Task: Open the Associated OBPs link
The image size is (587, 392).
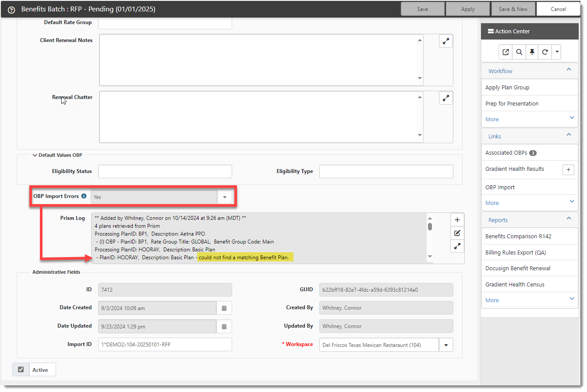Action: click(x=506, y=152)
